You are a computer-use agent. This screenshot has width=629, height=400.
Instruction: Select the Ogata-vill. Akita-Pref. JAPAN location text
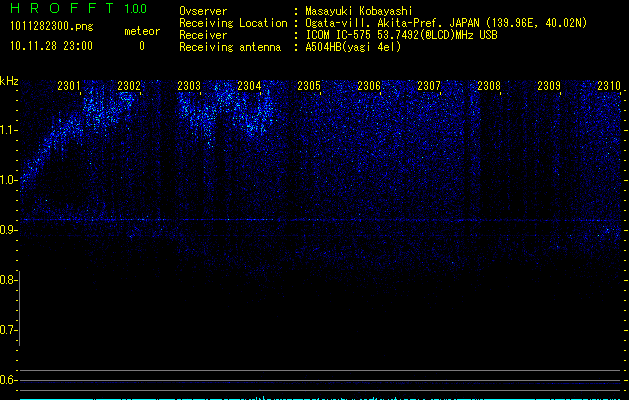point(446,23)
